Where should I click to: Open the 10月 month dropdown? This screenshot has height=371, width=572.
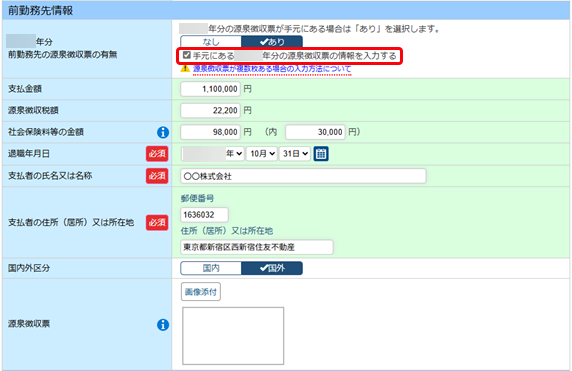pos(262,154)
